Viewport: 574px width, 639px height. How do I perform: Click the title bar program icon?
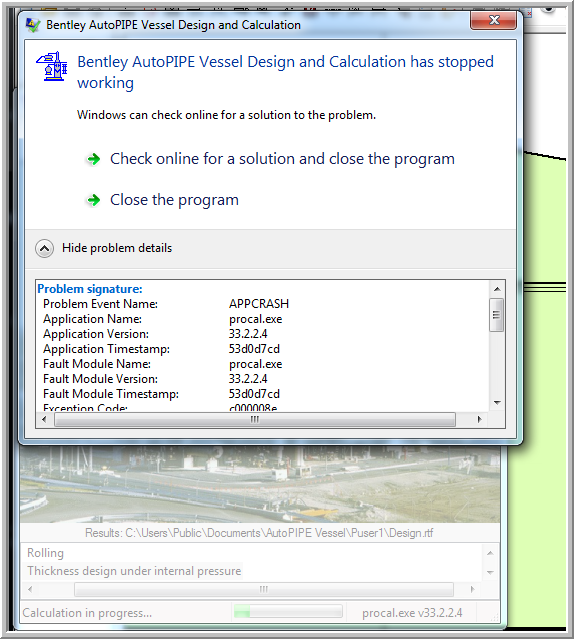tap(33, 25)
